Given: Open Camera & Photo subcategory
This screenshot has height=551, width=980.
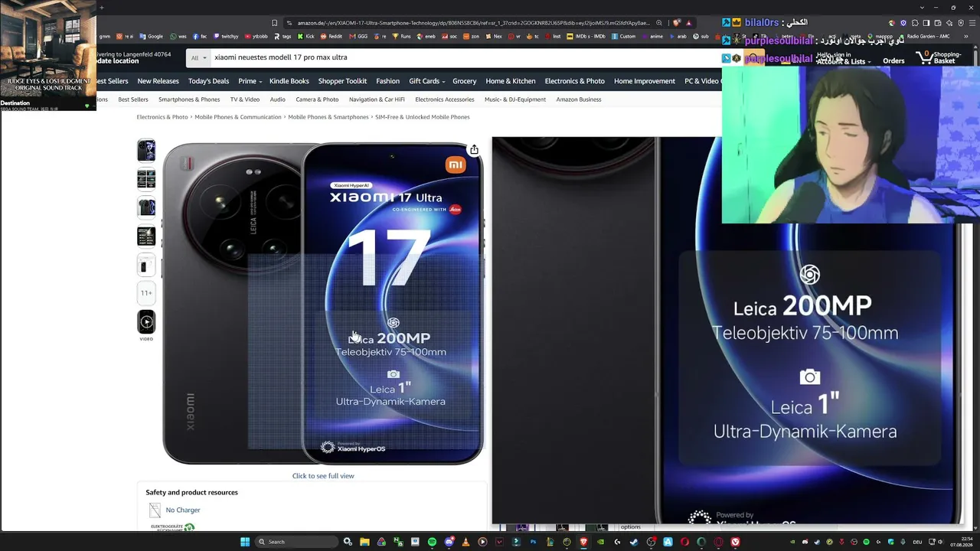Looking at the screenshot, I should [x=317, y=99].
